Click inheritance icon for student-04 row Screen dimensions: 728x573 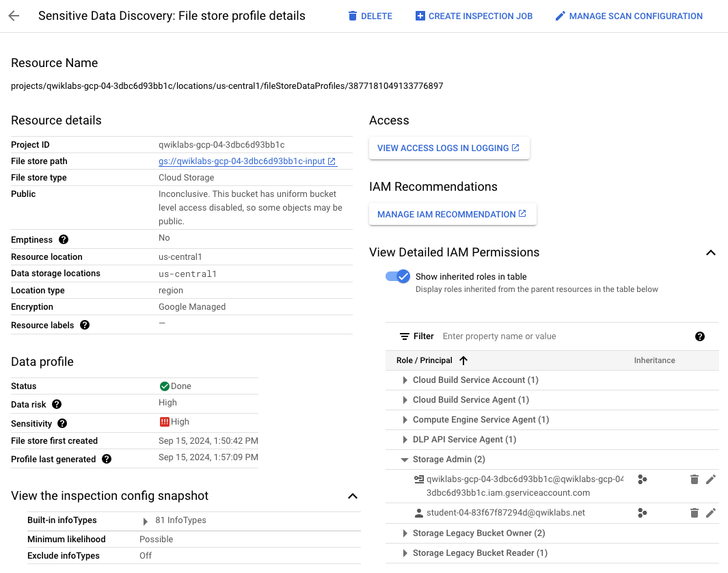click(x=642, y=513)
